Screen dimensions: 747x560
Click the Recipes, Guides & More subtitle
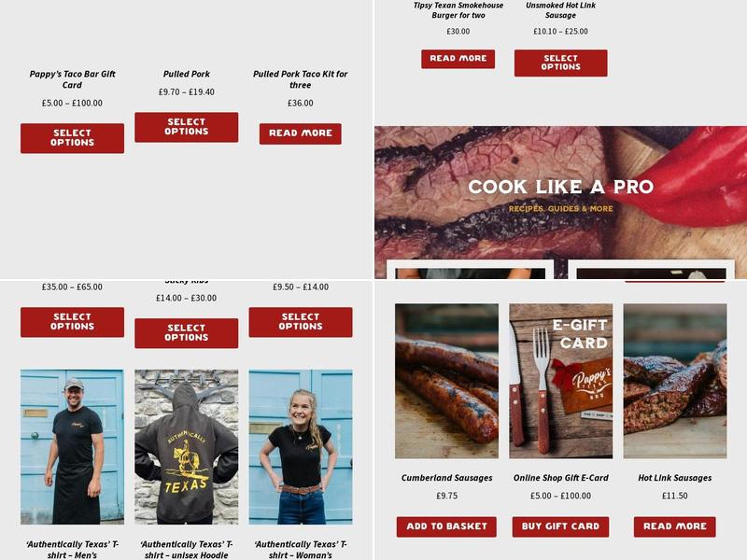(561, 208)
